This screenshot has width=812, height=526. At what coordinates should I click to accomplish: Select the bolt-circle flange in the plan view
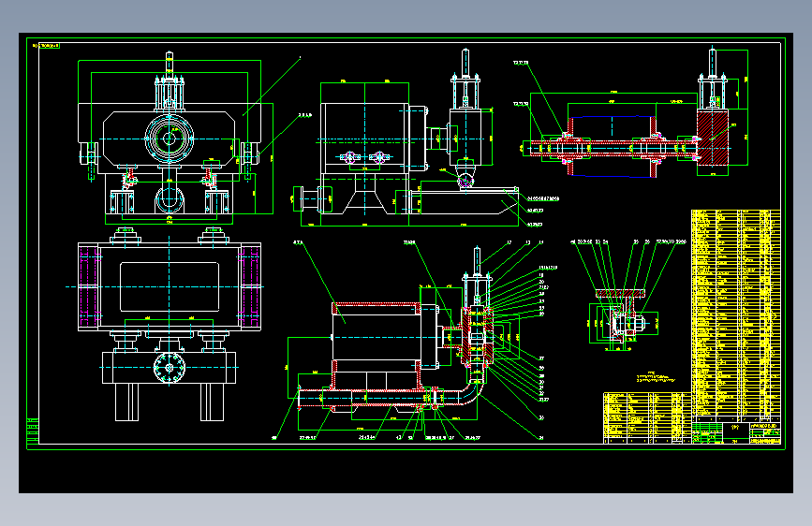(x=170, y=368)
